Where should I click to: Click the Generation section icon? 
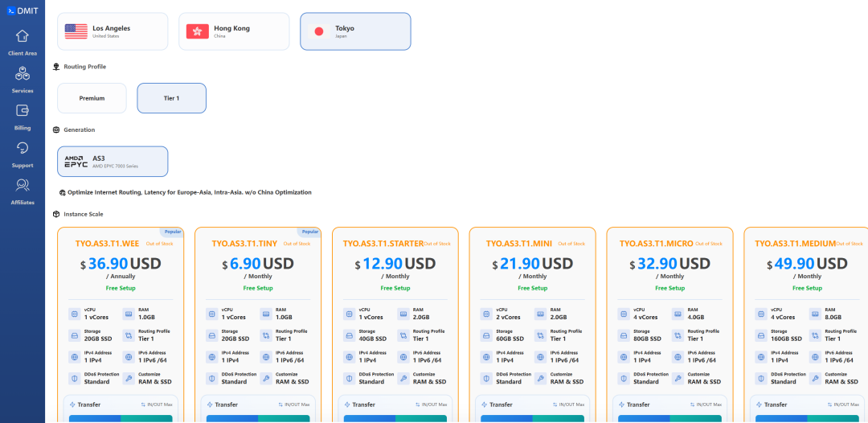point(56,129)
